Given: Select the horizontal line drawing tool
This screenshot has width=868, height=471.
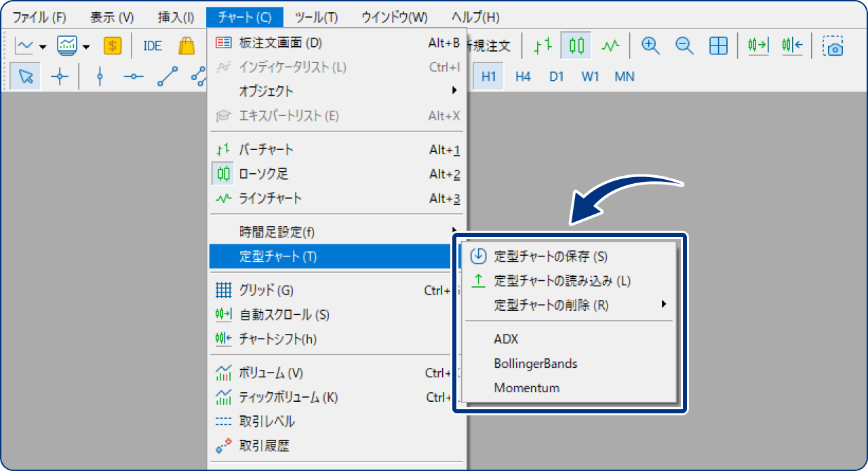Looking at the screenshot, I should (133, 76).
